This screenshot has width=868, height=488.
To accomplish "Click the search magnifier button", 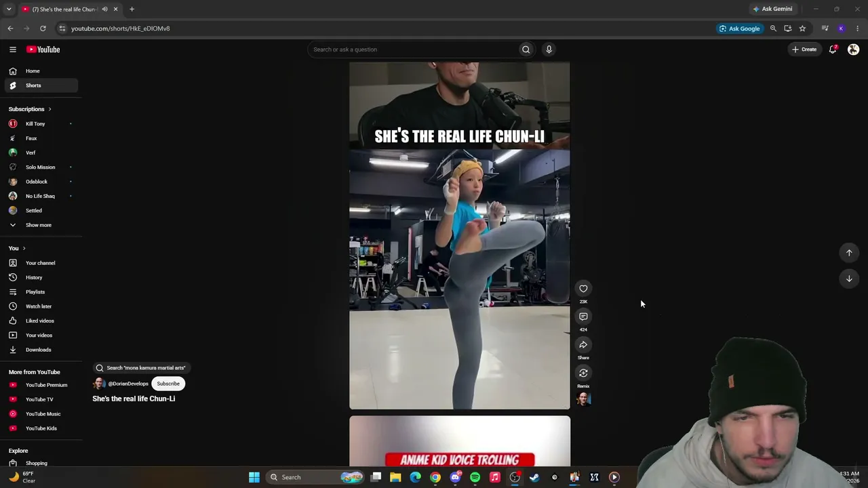I will coord(526,49).
